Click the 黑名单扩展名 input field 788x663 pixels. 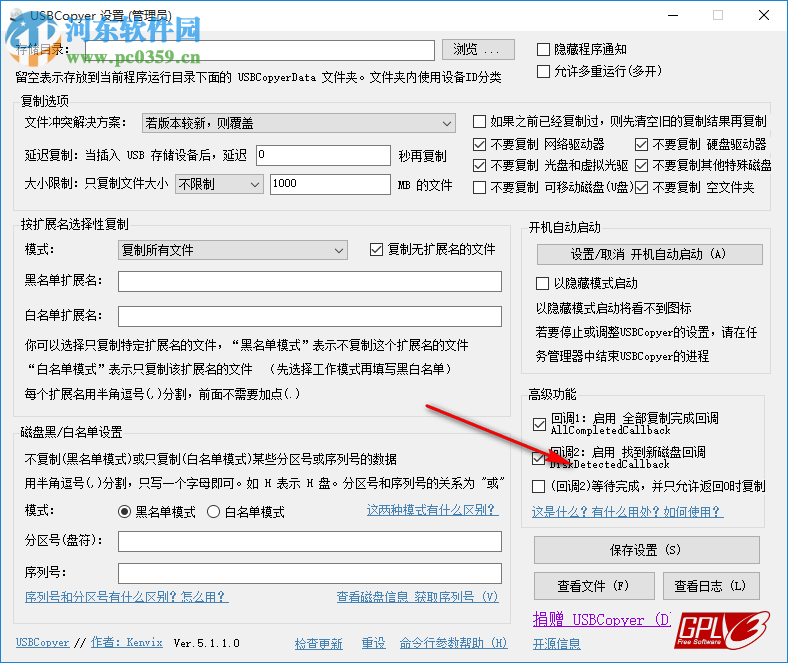[310, 281]
